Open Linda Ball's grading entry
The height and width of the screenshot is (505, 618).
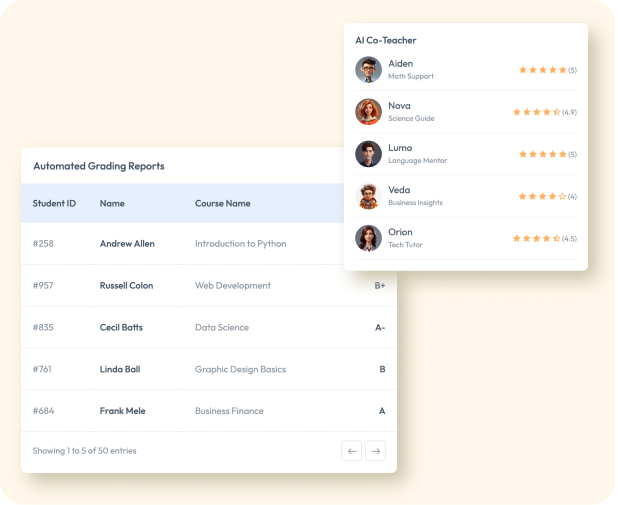click(x=120, y=370)
